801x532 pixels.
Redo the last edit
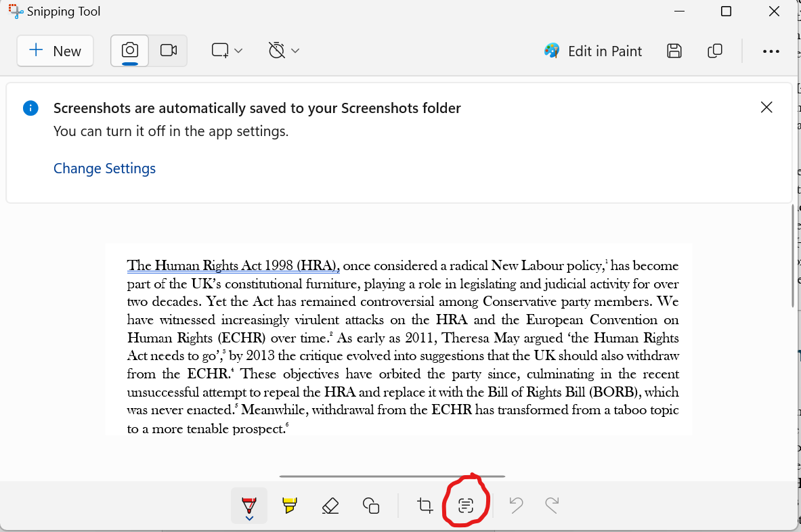tap(552, 506)
